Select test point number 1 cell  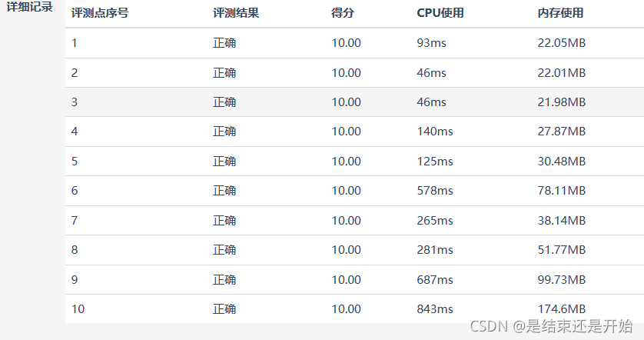coord(75,43)
